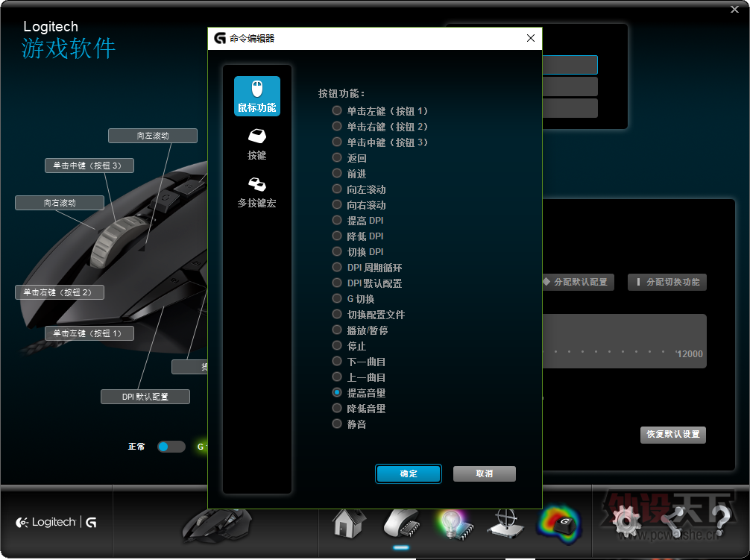This screenshot has height=560, width=750.
Task: Open the surface tuning crosshair icon
Action: (x=505, y=523)
